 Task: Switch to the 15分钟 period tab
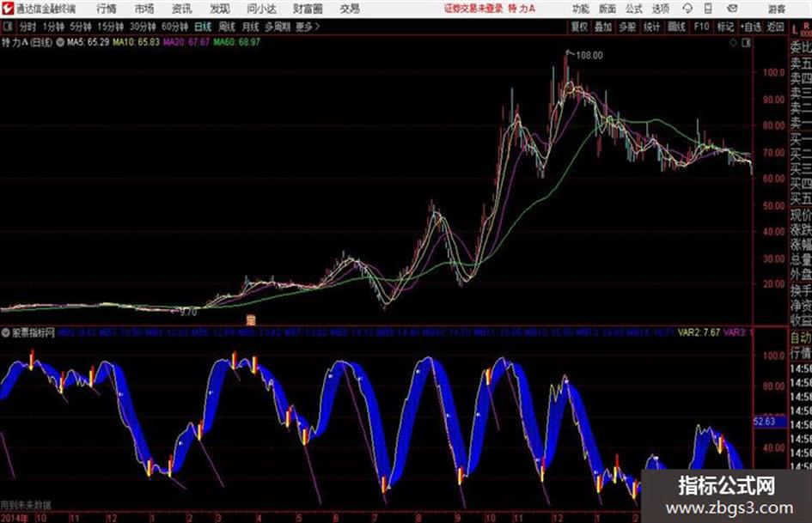click(x=110, y=27)
